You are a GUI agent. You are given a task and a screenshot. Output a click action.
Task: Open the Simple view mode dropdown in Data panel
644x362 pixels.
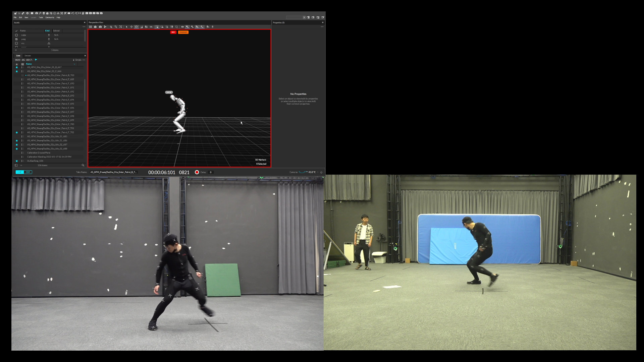(x=78, y=60)
